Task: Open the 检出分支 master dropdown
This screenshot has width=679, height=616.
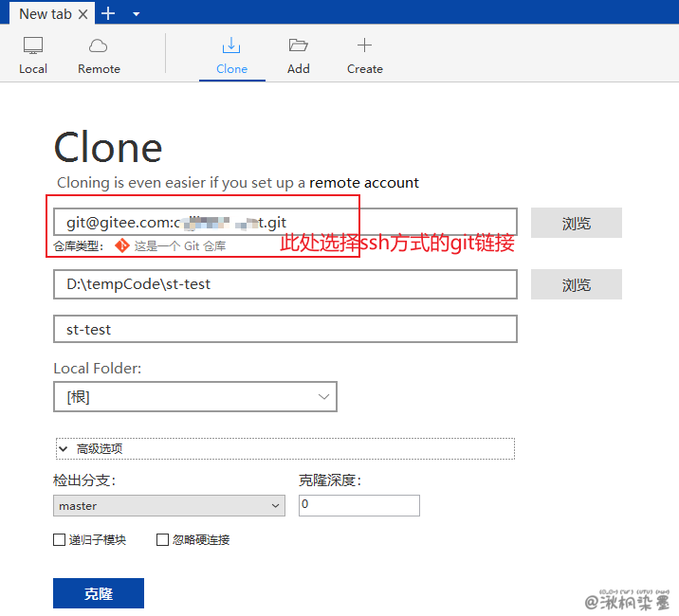Action: [169, 506]
